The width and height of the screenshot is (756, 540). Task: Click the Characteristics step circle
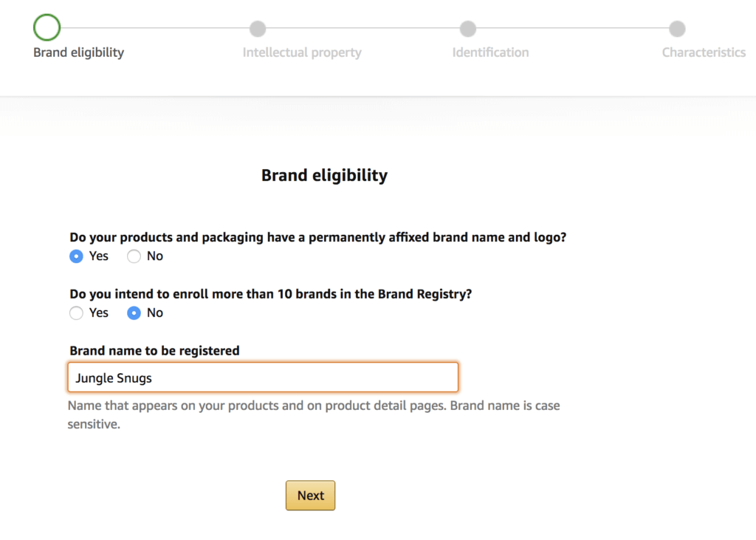click(678, 29)
